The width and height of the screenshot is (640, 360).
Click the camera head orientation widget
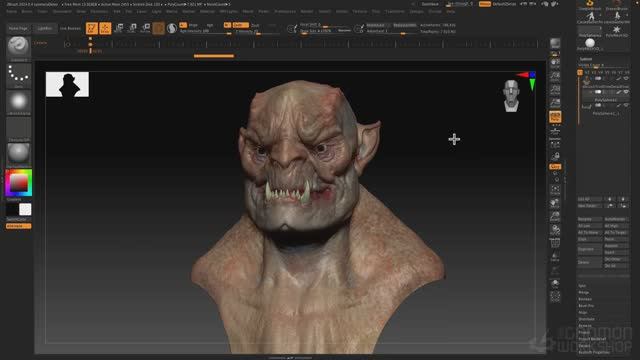(511, 96)
